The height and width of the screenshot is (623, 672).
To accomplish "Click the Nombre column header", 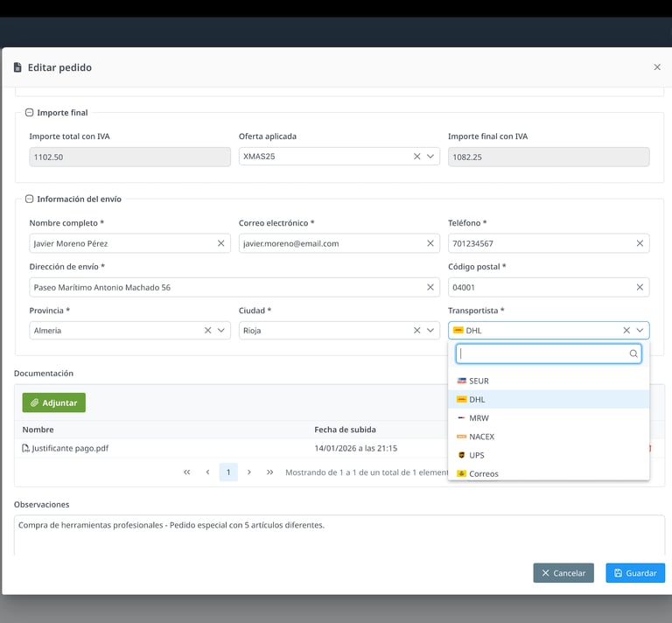I will [x=38, y=430].
